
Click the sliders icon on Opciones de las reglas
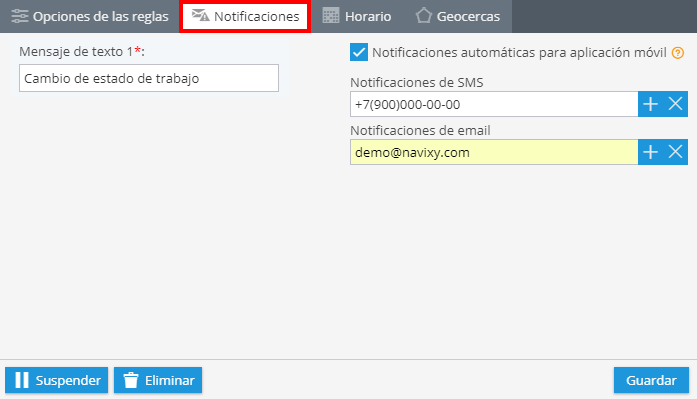(19, 16)
